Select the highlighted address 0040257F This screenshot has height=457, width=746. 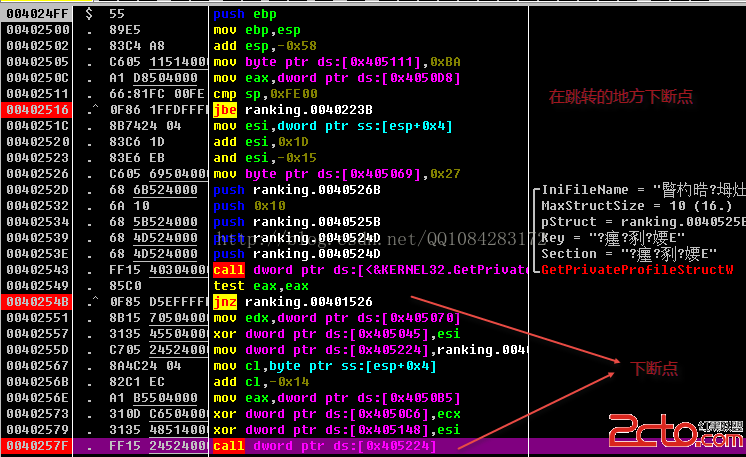[37, 444]
